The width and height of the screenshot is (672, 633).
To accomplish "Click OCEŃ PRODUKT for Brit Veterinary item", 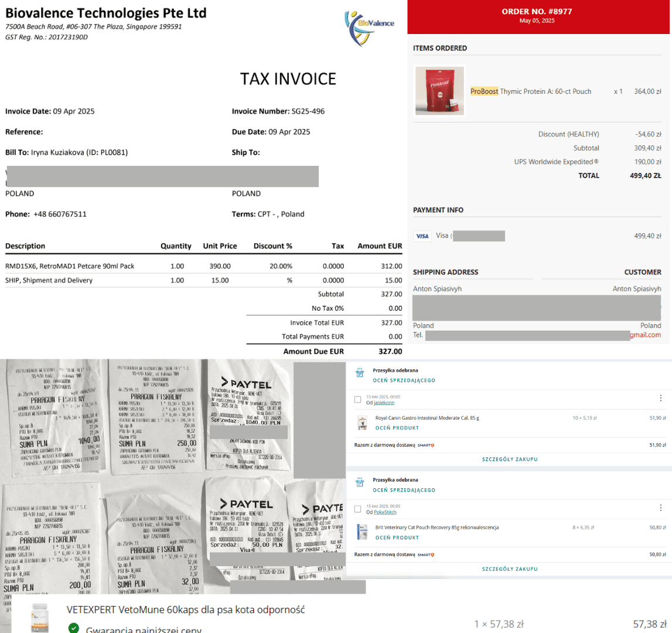I will [397, 538].
